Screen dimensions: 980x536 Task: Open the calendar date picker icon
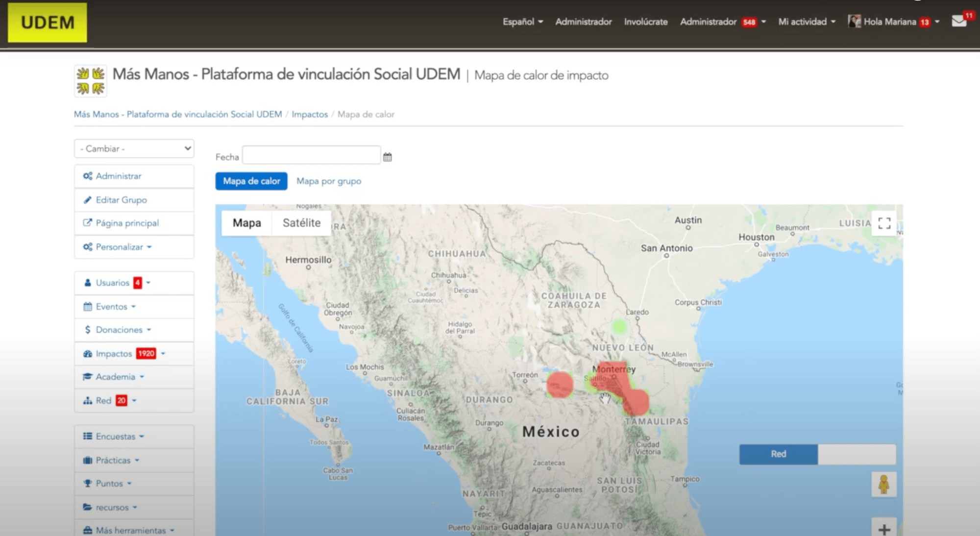point(388,157)
